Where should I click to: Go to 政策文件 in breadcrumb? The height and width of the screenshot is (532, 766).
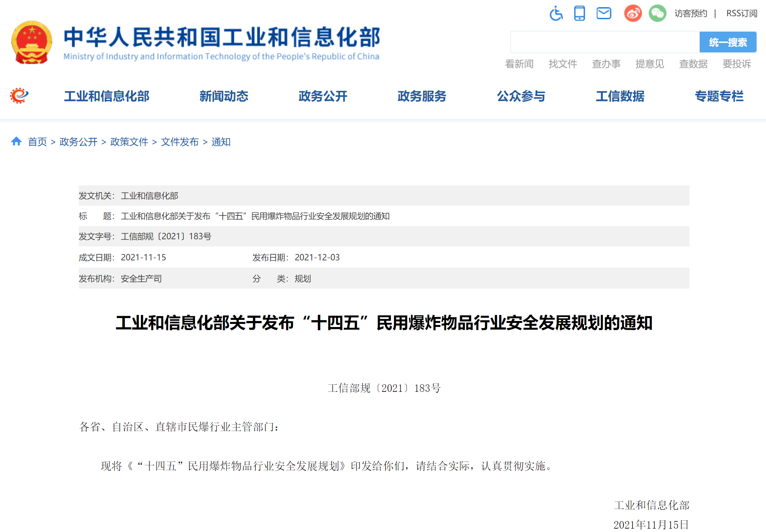(x=129, y=142)
